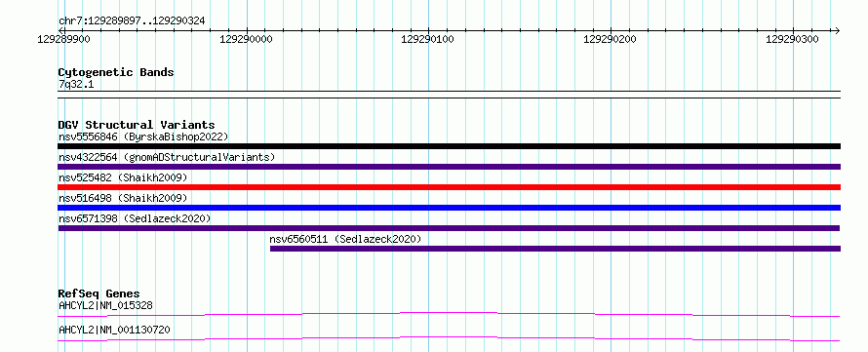This screenshot has width=868, height=352.
Task: Click the 129290300 ruler tick label
Action: [792, 39]
